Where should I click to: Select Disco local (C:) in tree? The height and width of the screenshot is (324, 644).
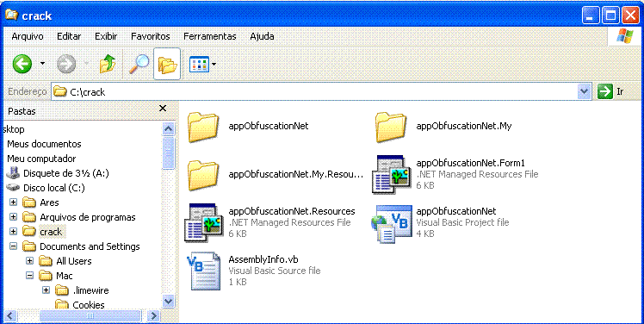coord(53,188)
